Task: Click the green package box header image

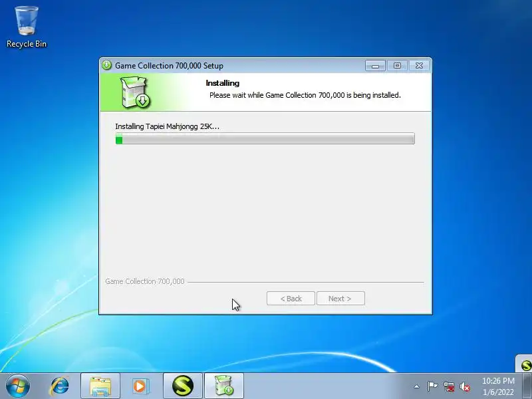Action: pos(136,92)
